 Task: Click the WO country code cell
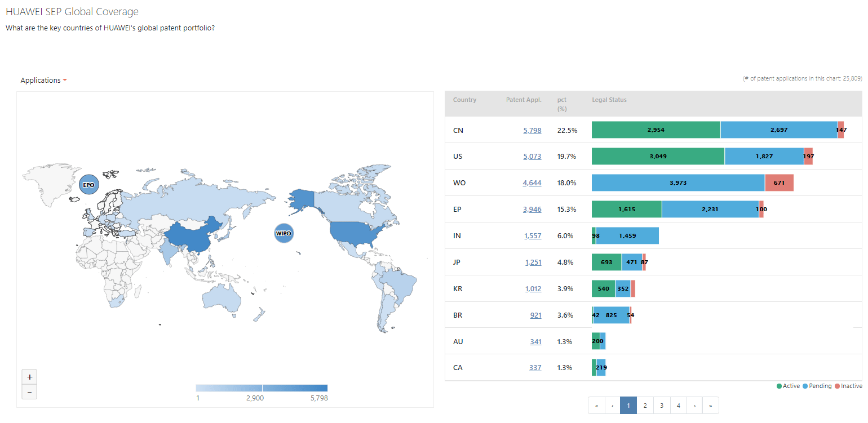click(459, 183)
